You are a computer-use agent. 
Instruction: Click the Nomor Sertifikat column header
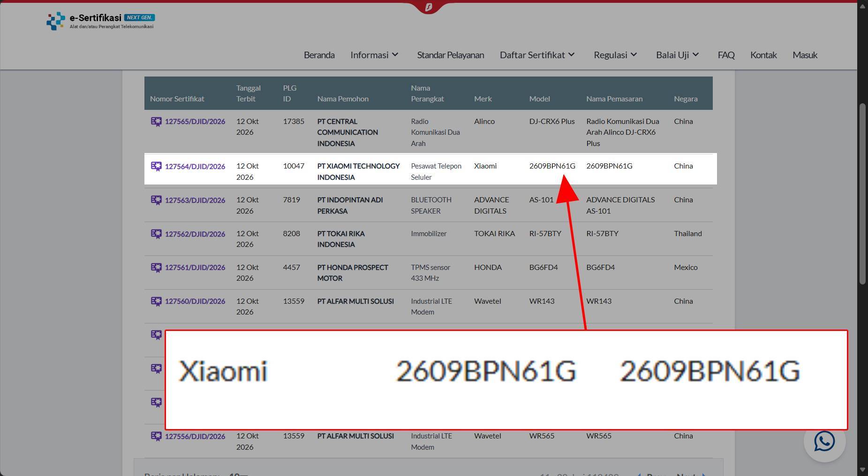177,99
